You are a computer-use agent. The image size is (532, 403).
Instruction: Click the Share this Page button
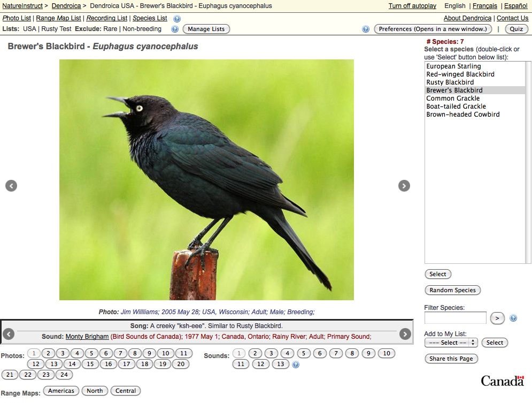pyautogui.click(x=451, y=359)
